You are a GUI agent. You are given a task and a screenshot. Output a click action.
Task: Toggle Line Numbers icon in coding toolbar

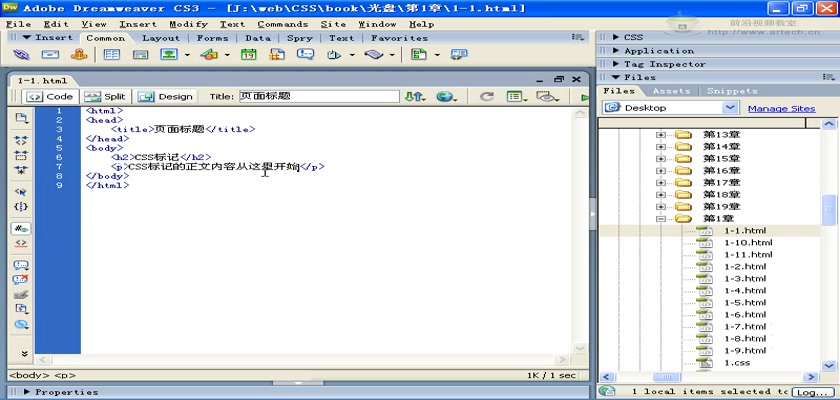click(21, 229)
